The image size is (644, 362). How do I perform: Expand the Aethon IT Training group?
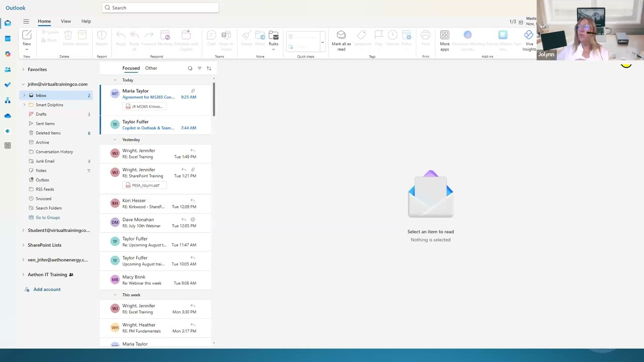coord(23,275)
